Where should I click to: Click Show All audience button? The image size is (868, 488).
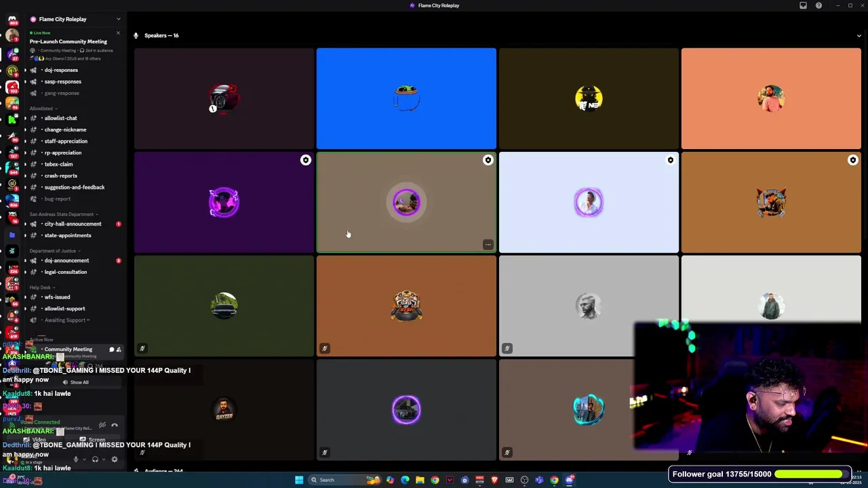click(76, 382)
